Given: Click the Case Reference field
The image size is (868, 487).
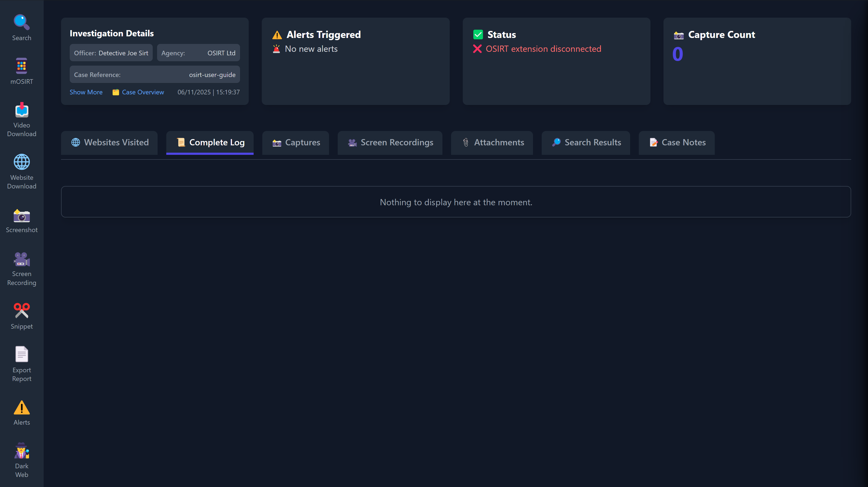Looking at the screenshot, I should (x=155, y=74).
